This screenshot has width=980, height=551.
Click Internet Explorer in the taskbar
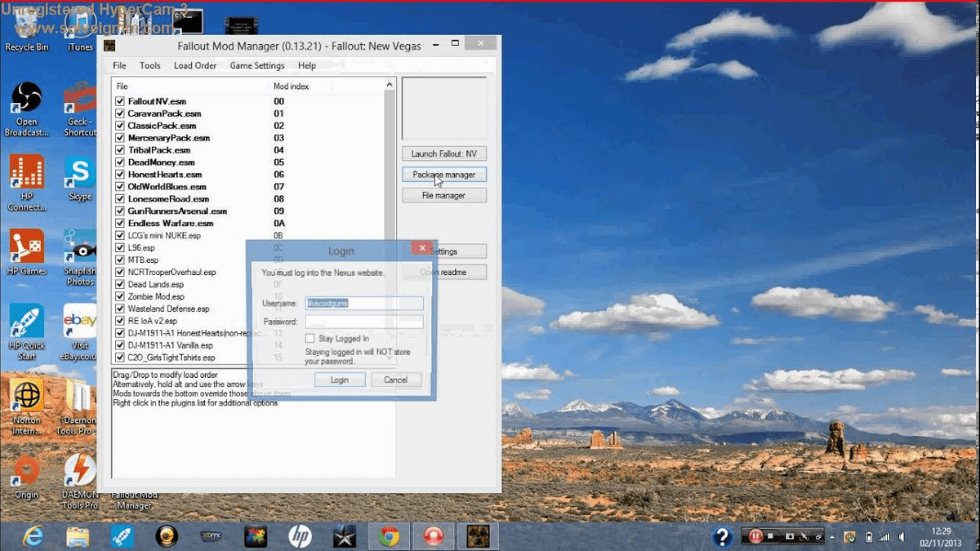[33, 536]
